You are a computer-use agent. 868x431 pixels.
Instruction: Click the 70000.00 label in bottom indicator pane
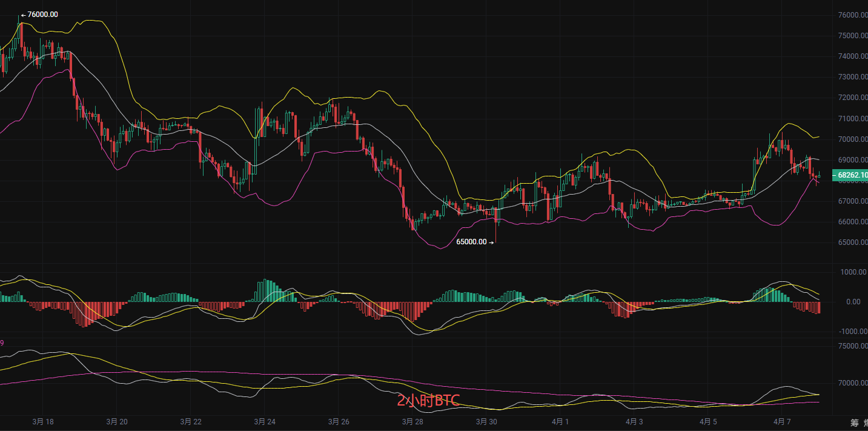(x=852, y=383)
